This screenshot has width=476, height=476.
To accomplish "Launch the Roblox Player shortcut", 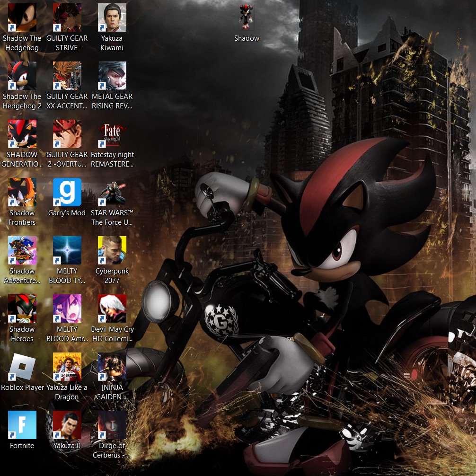I will (22, 367).
